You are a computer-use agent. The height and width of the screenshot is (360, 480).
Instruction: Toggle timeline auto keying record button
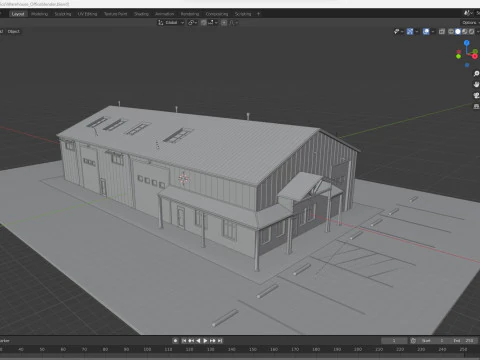click(x=175, y=341)
